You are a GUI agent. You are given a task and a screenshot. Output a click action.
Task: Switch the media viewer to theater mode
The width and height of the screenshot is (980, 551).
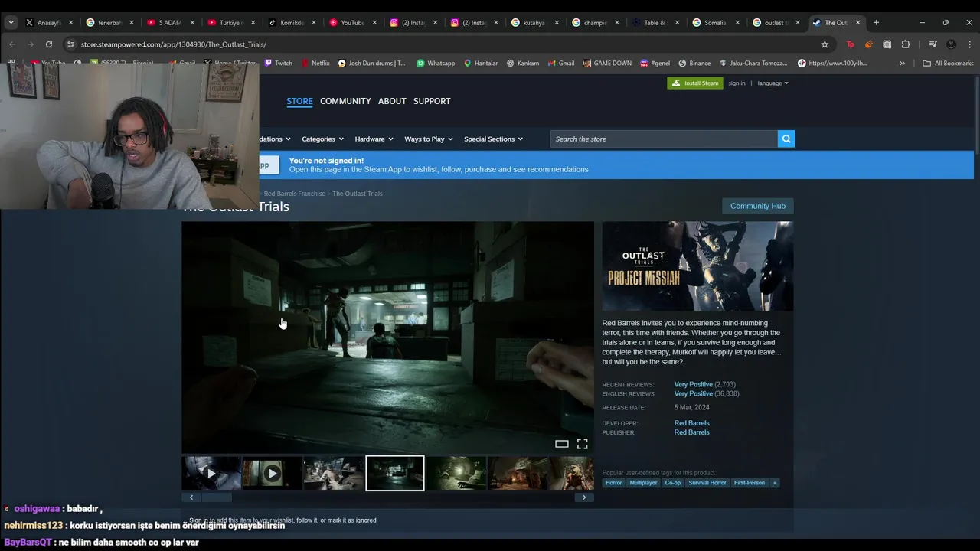(x=561, y=444)
